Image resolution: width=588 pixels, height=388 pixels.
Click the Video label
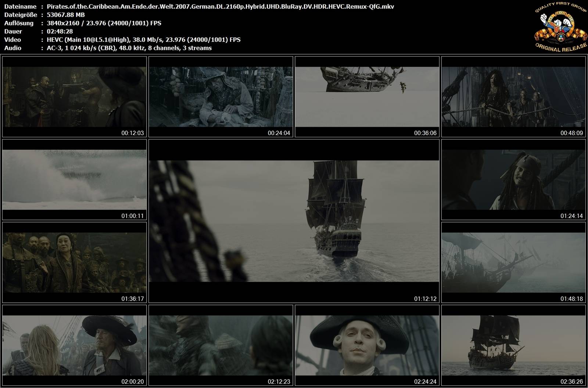point(12,40)
